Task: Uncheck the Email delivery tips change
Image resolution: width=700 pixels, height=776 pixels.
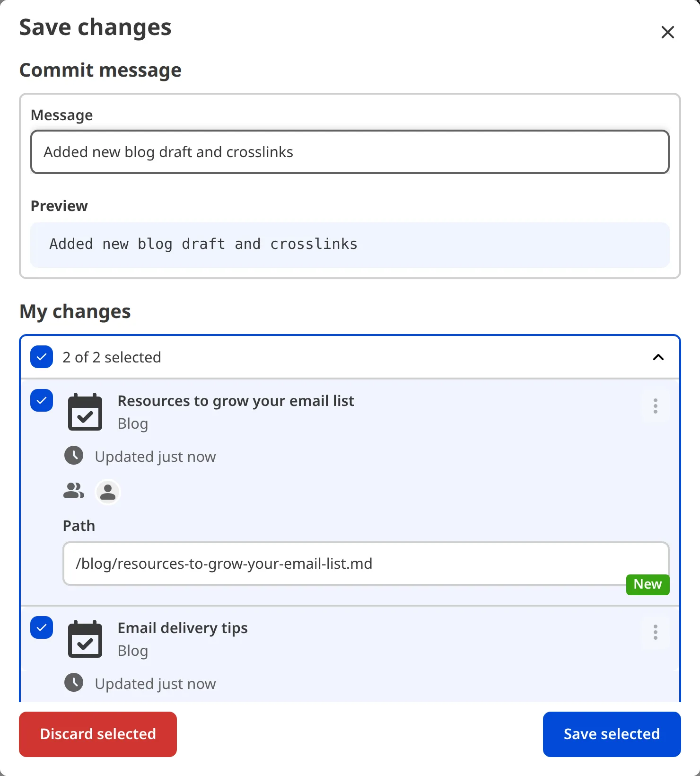Action: (41, 628)
